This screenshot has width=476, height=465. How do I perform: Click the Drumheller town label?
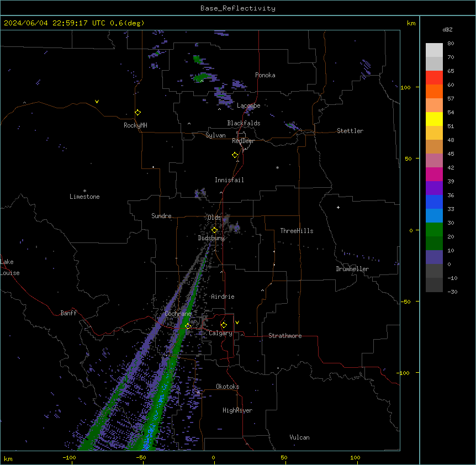click(352, 269)
